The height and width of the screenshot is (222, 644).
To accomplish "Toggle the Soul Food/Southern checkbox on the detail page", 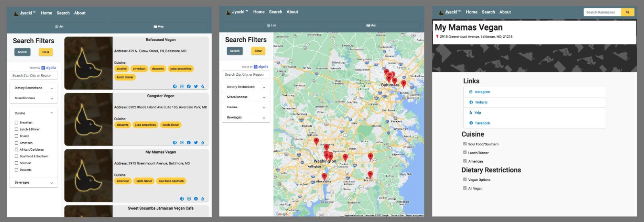I will (465, 144).
